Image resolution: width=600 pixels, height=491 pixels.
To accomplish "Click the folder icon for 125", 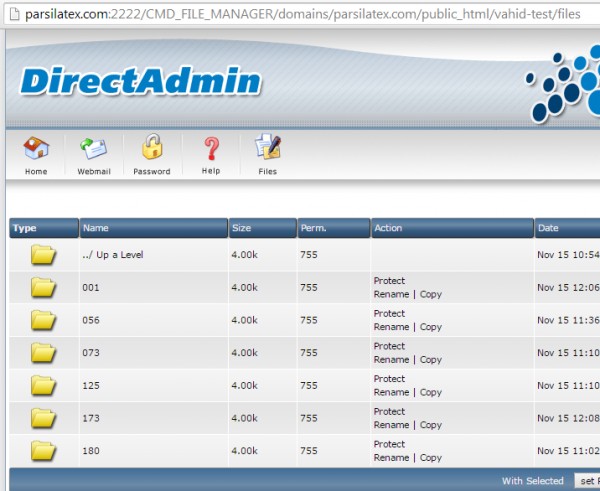I will point(43,386).
